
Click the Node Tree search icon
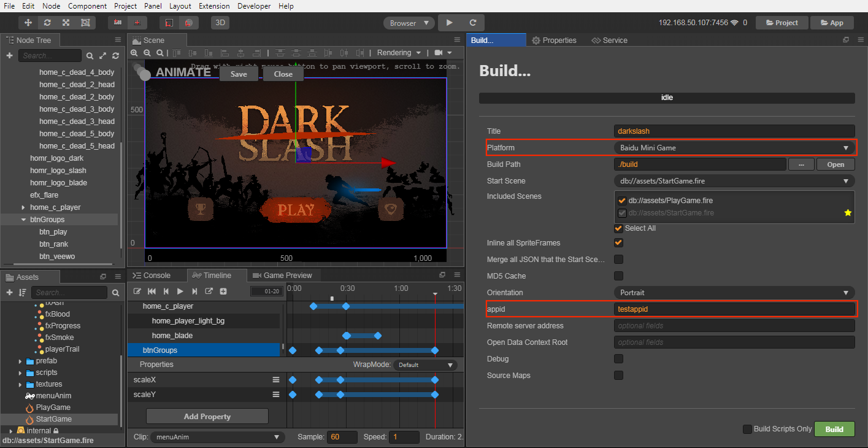click(90, 56)
